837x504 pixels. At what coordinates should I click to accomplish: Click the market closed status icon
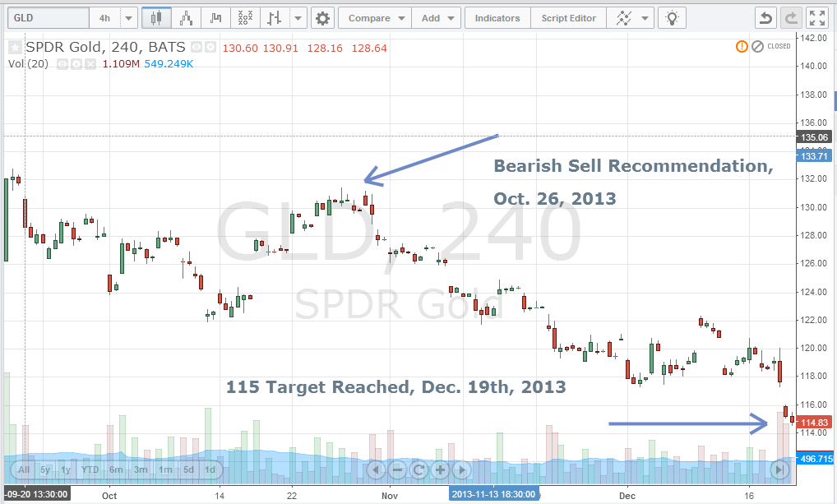(x=757, y=46)
